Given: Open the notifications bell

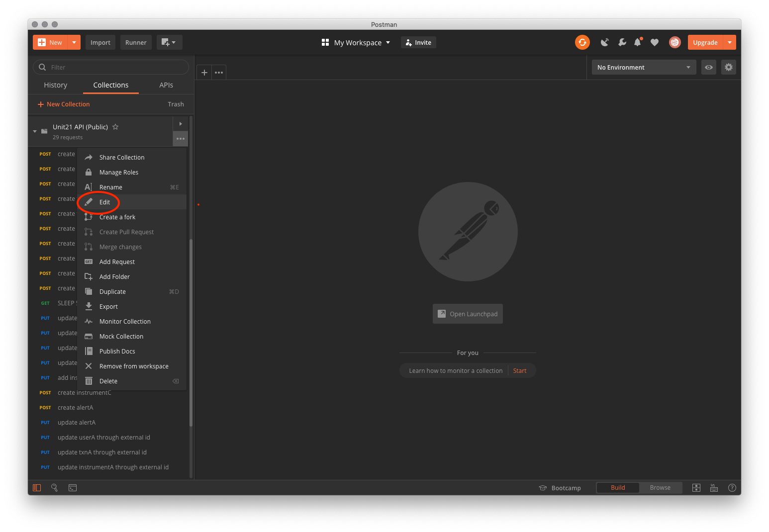Looking at the screenshot, I should click(x=638, y=42).
